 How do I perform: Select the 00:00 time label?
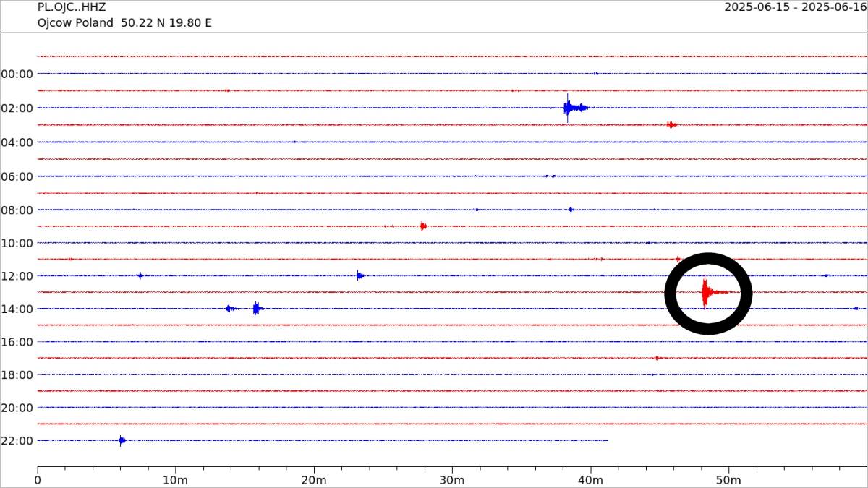[17, 74]
